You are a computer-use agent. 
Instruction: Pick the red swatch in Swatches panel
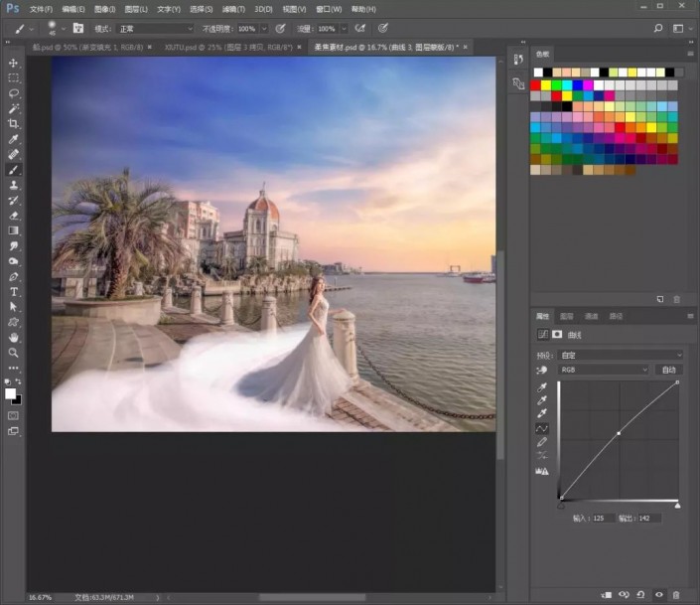pyautogui.click(x=535, y=84)
